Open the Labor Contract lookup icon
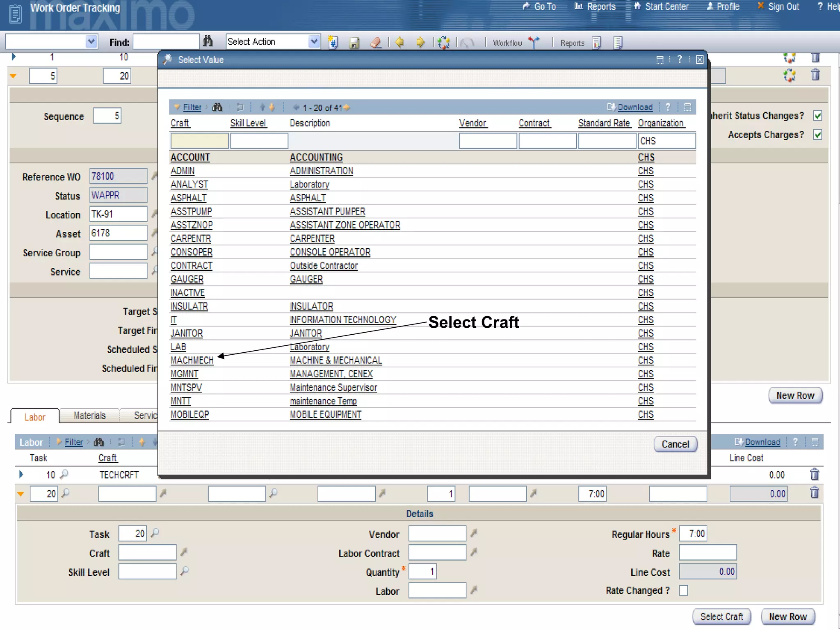The image size is (840, 630). [474, 552]
